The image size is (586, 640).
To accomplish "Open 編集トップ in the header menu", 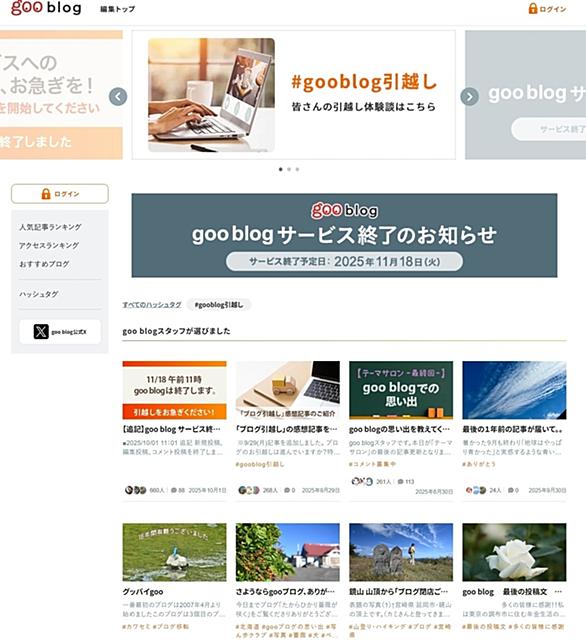I will [x=118, y=9].
